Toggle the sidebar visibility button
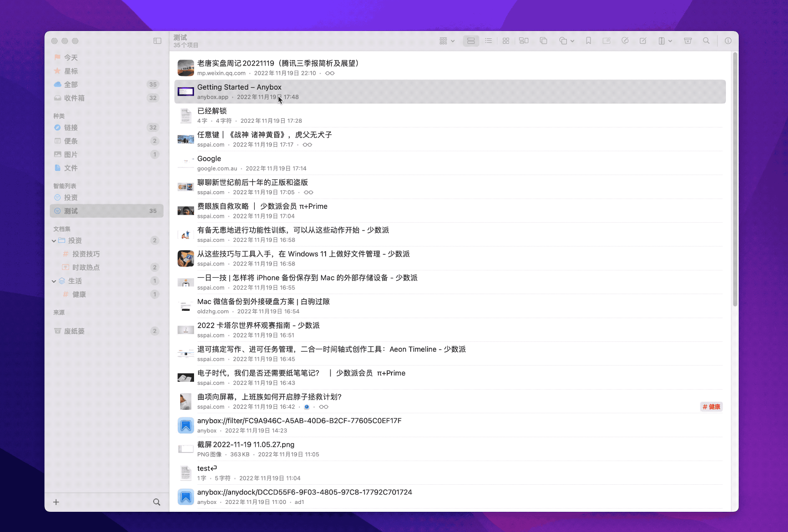Screen dimensions: 788x532 [157, 41]
